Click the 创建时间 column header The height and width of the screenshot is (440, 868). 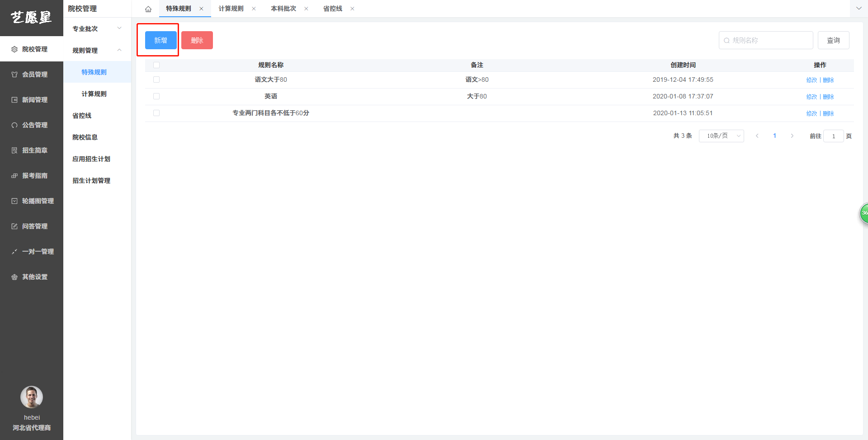(x=683, y=65)
